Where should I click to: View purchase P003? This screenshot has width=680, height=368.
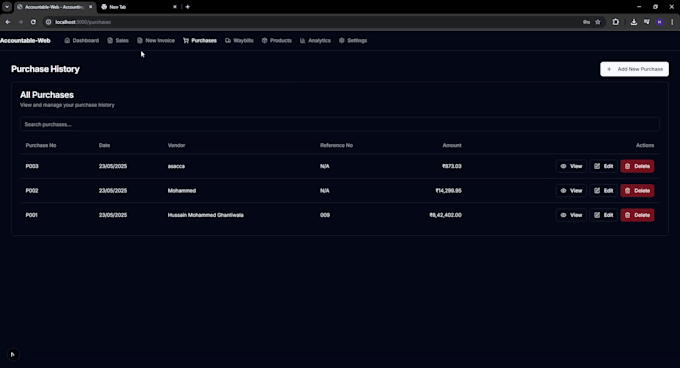(x=571, y=166)
